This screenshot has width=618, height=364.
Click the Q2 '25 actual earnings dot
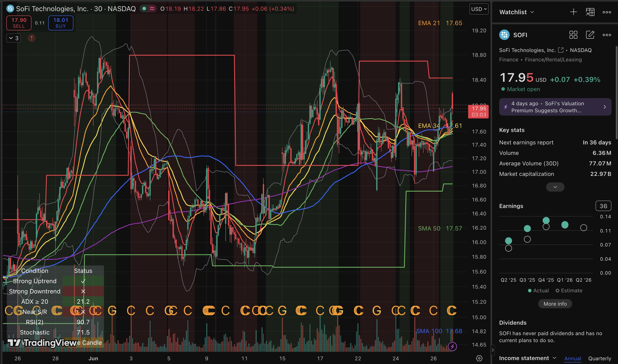tap(508, 241)
